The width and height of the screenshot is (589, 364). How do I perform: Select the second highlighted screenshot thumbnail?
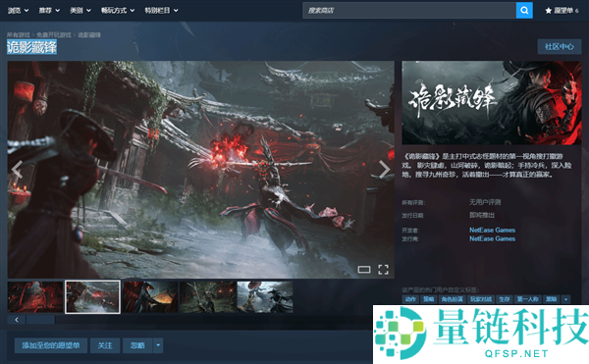point(93,297)
